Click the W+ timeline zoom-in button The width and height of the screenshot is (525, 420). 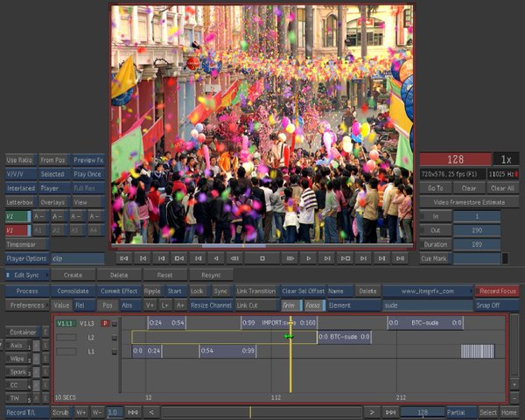point(80,411)
